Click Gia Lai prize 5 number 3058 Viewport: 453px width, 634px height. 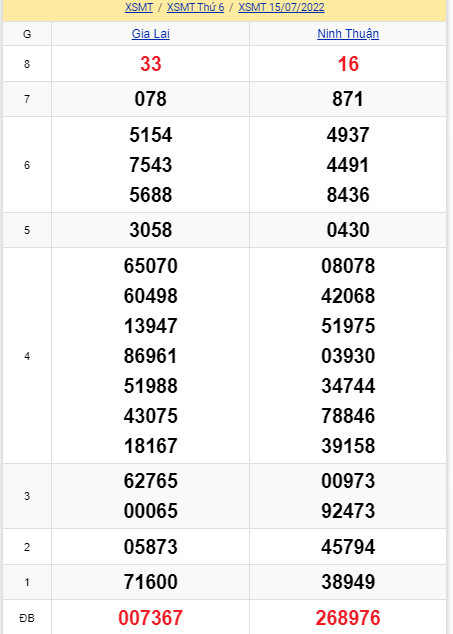tap(150, 230)
